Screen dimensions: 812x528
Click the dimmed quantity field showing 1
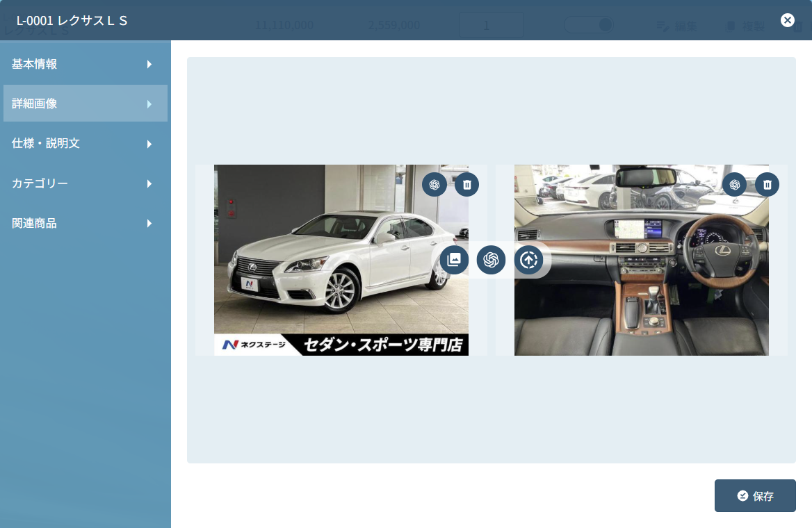[x=491, y=25]
